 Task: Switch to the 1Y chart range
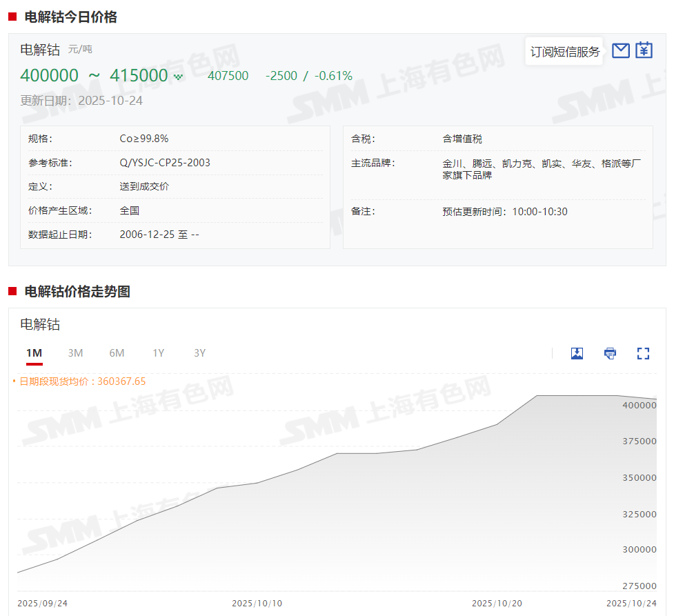click(159, 353)
